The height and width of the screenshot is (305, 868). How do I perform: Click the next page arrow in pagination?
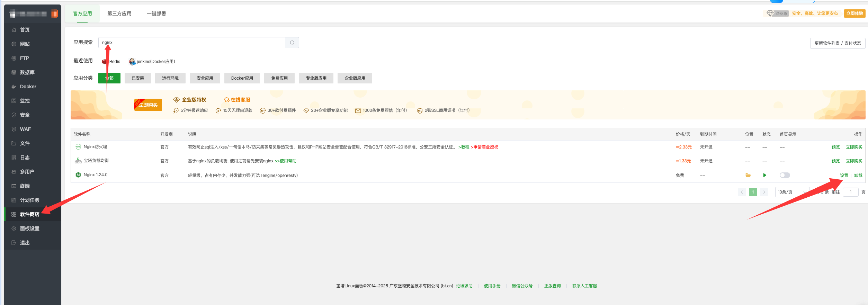[764, 192]
